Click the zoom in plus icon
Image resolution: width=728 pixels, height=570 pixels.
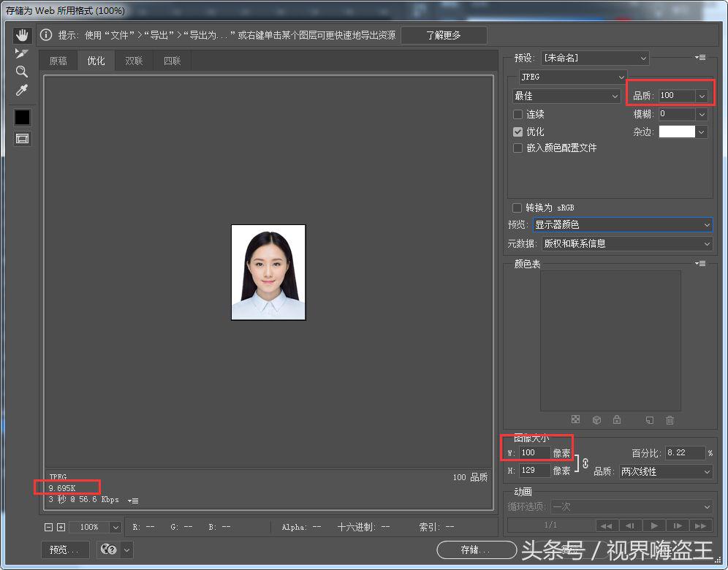click(61, 528)
